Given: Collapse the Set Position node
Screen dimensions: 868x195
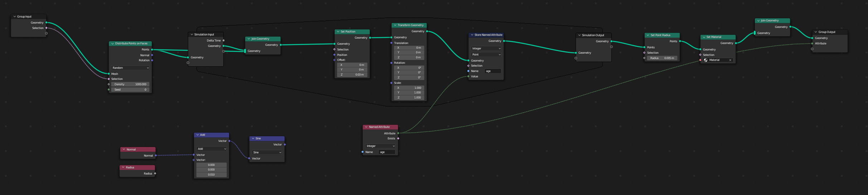Looking at the screenshot, I should click(x=338, y=32).
